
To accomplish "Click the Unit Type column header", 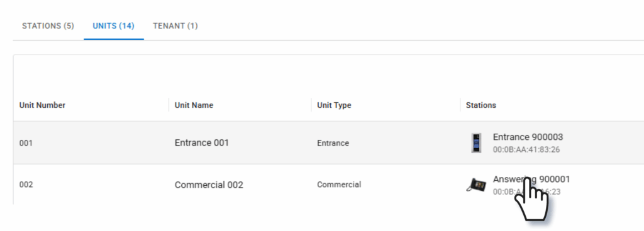I will 334,105.
